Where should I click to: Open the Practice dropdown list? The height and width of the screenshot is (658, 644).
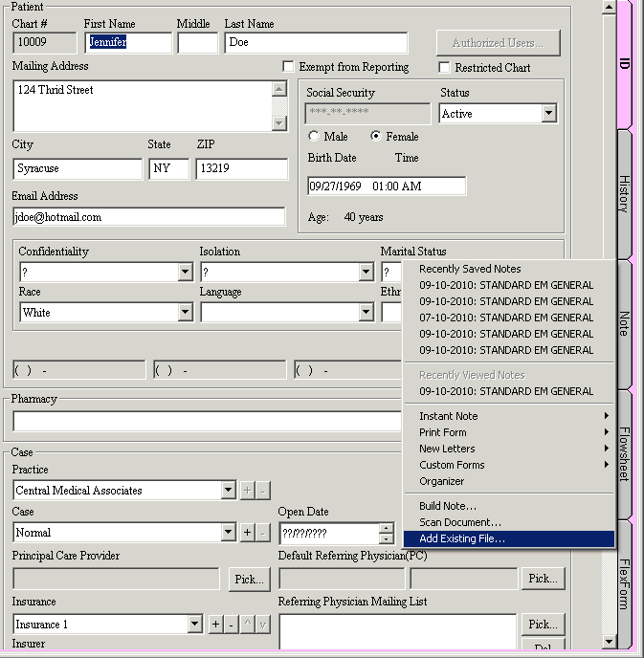click(x=228, y=491)
